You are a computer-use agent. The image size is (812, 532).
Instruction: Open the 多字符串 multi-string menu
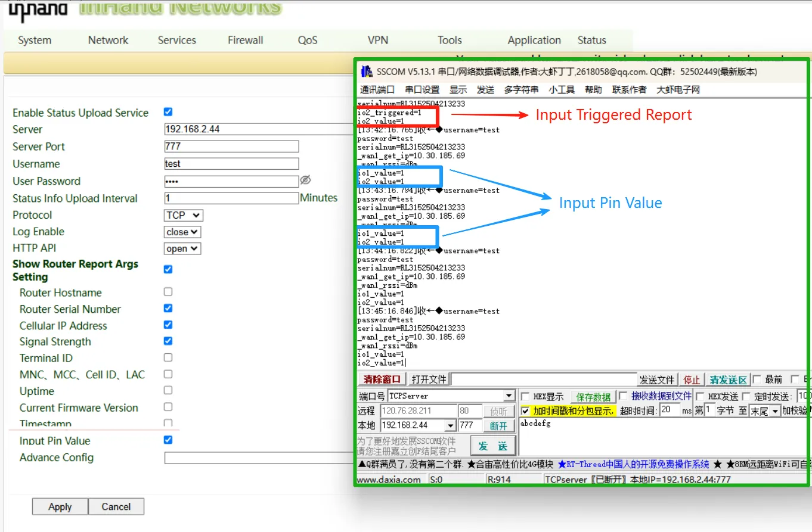[x=521, y=89]
